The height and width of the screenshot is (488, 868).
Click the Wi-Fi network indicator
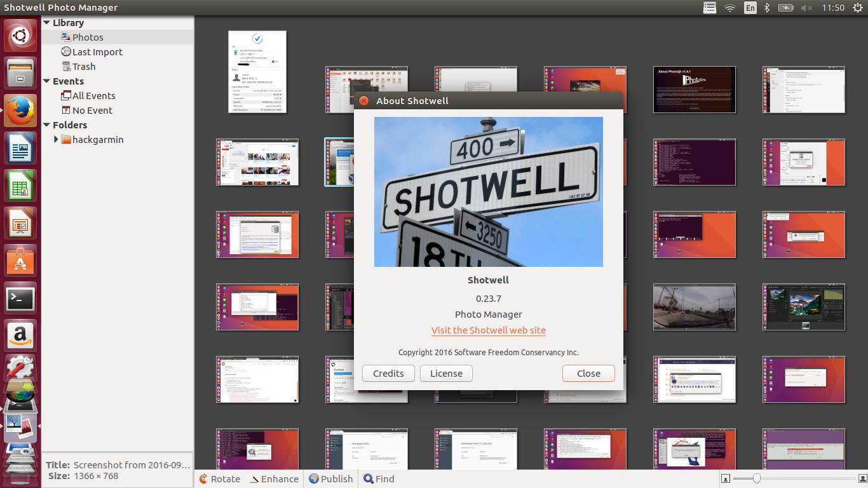tap(730, 8)
